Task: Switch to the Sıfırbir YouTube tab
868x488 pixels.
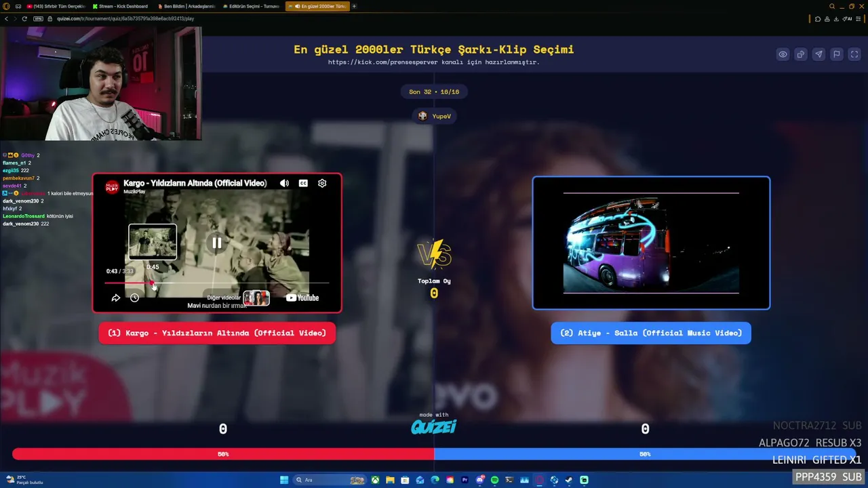Action: point(56,6)
